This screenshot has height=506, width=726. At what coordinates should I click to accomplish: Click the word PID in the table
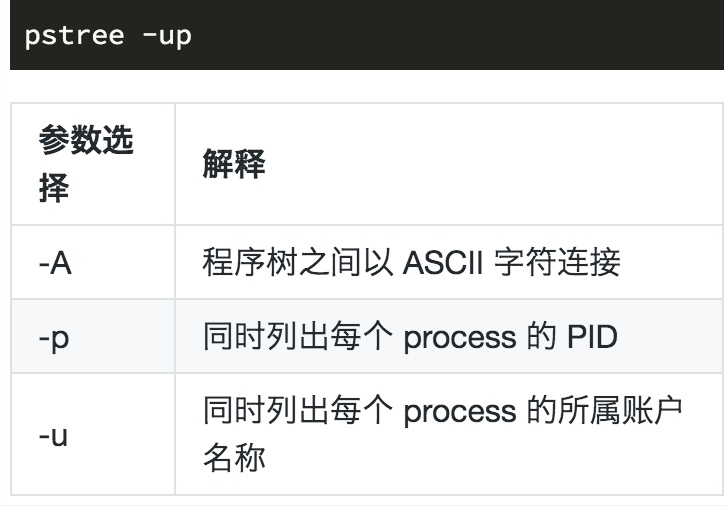592,337
